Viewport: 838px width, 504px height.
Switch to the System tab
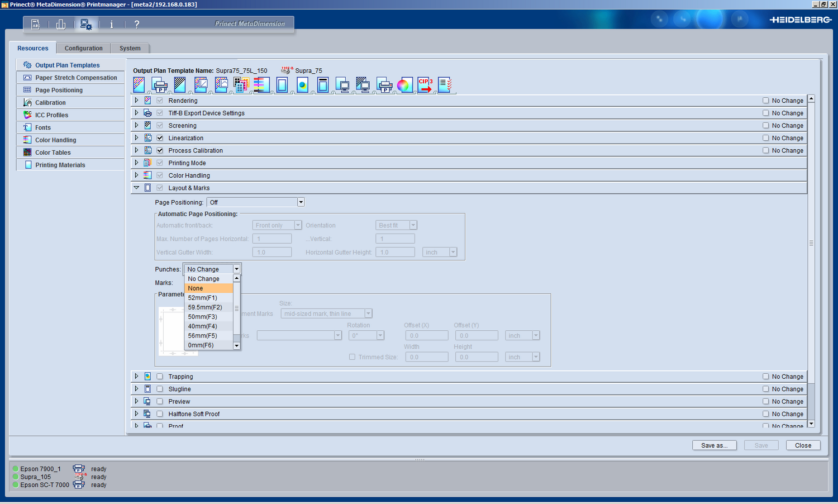pos(130,48)
